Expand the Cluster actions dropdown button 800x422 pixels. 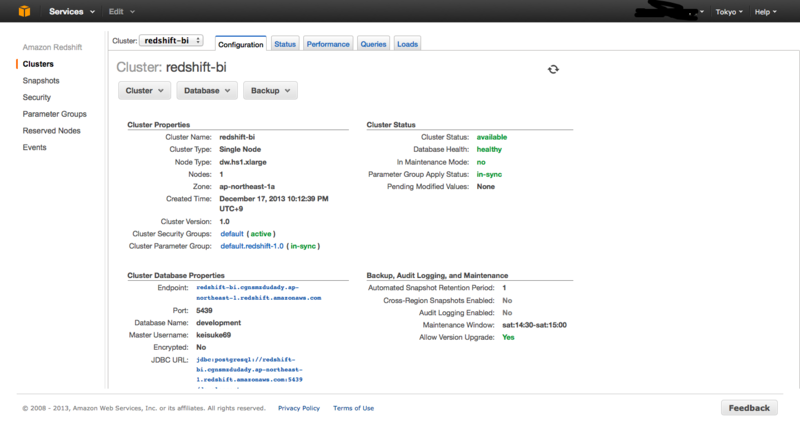(x=144, y=90)
